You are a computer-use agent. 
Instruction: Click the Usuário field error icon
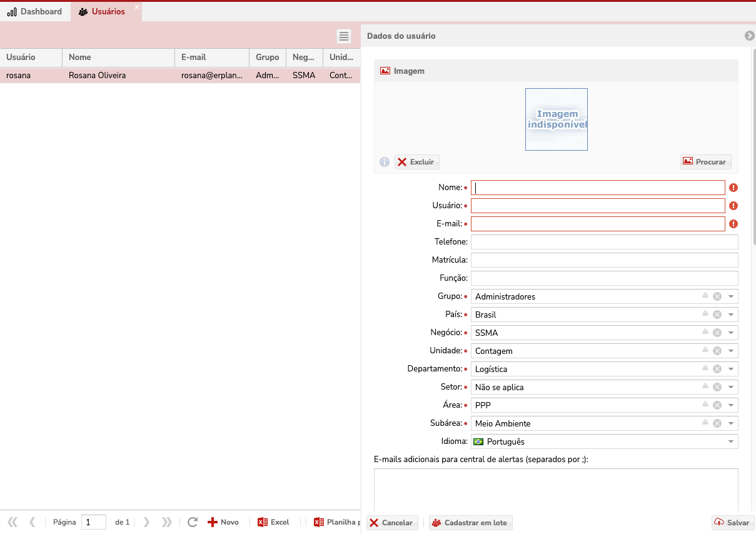(733, 206)
